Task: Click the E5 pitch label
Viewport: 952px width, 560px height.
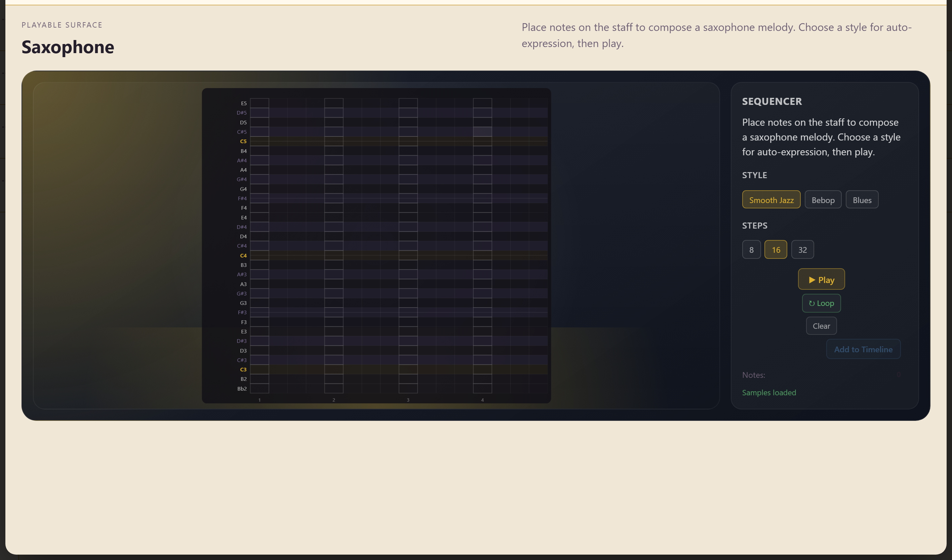Action: coord(244,103)
